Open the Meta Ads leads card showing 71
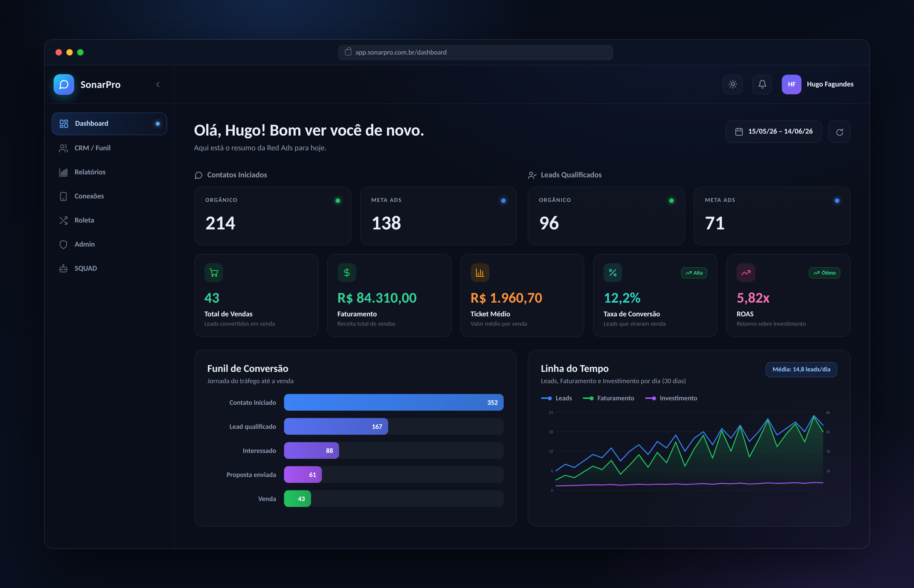Screen dimensions: 914x588 click(x=772, y=216)
